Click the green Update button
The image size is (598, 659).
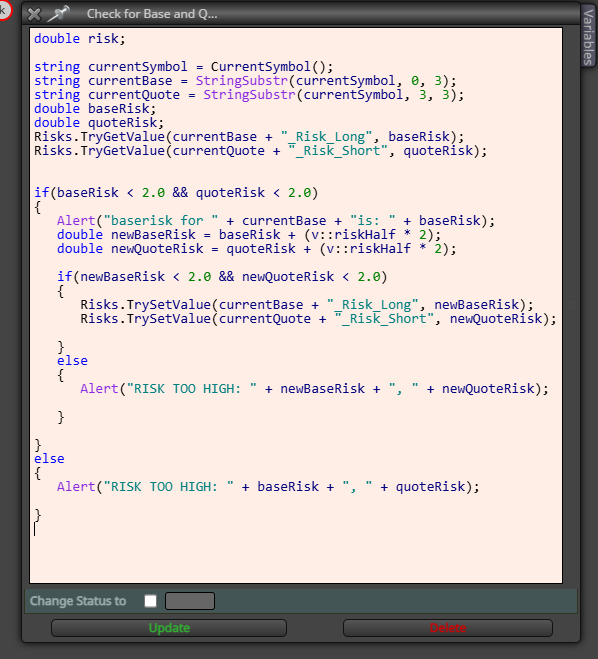(169, 628)
